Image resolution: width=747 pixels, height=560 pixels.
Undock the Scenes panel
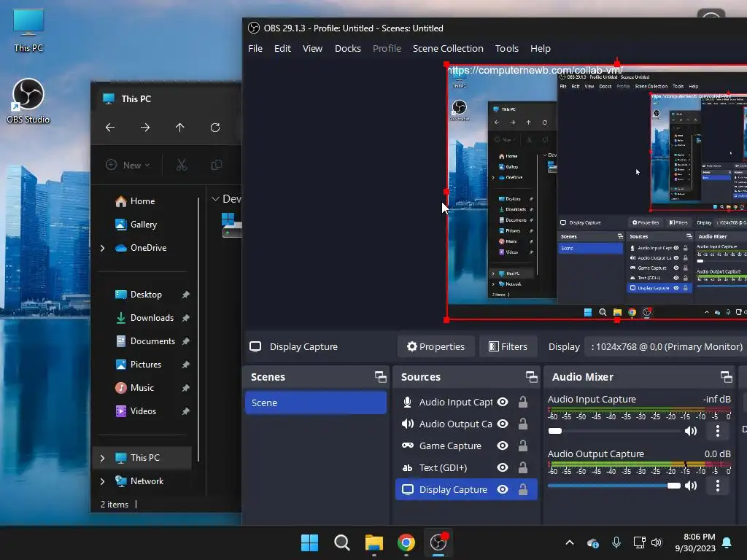[x=380, y=377]
